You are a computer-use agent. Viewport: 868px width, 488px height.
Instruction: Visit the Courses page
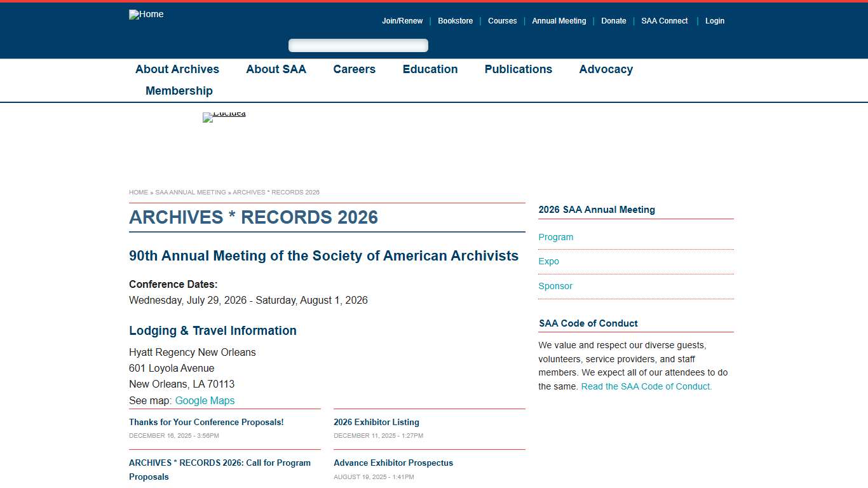tap(502, 20)
